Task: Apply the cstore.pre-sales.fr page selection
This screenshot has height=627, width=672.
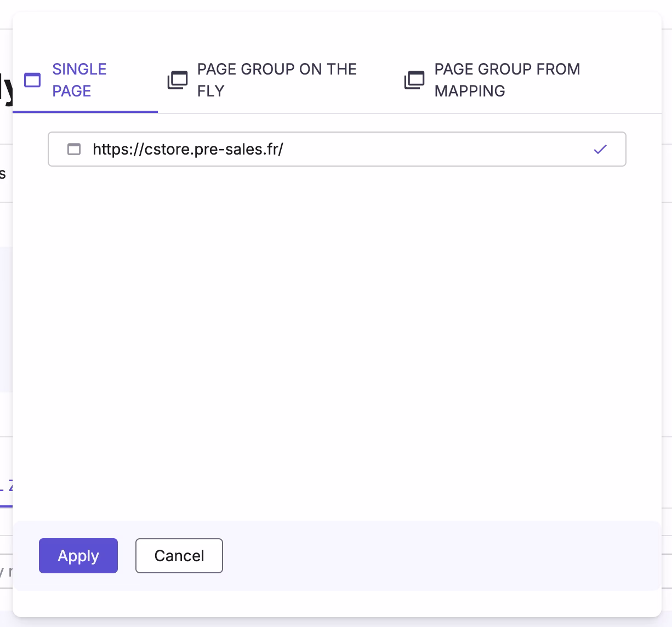Action: [x=78, y=556]
